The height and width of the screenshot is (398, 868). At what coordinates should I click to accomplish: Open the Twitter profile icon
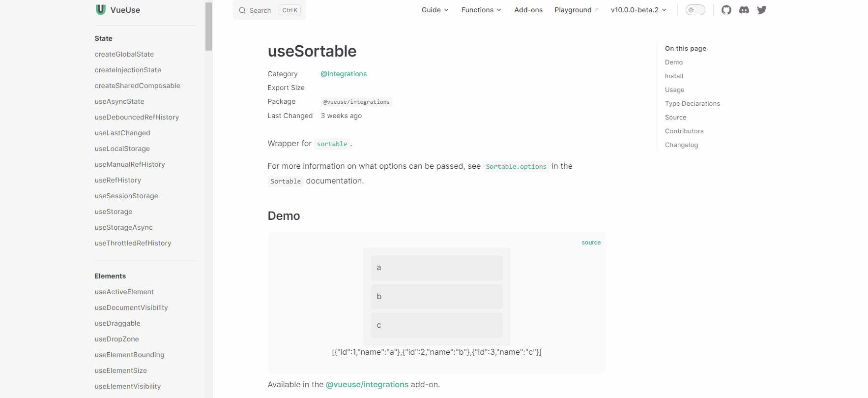click(x=762, y=10)
